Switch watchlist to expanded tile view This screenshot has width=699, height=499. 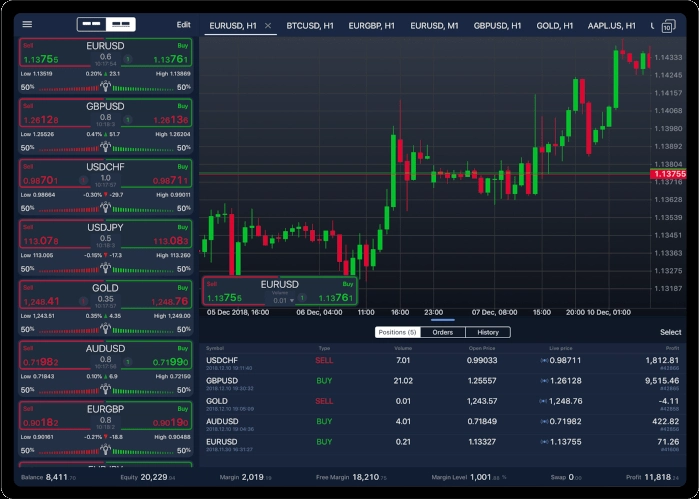(121, 24)
